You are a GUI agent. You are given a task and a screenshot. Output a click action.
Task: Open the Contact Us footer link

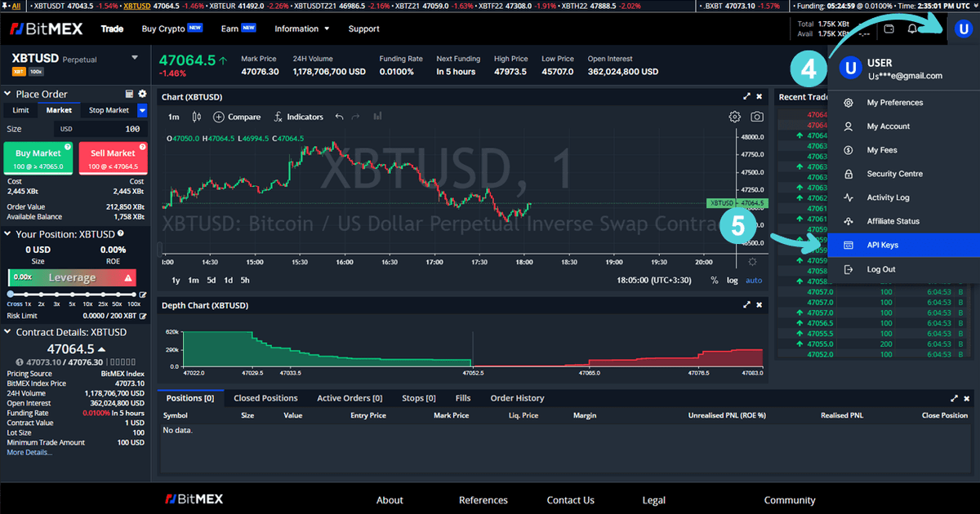pos(570,500)
